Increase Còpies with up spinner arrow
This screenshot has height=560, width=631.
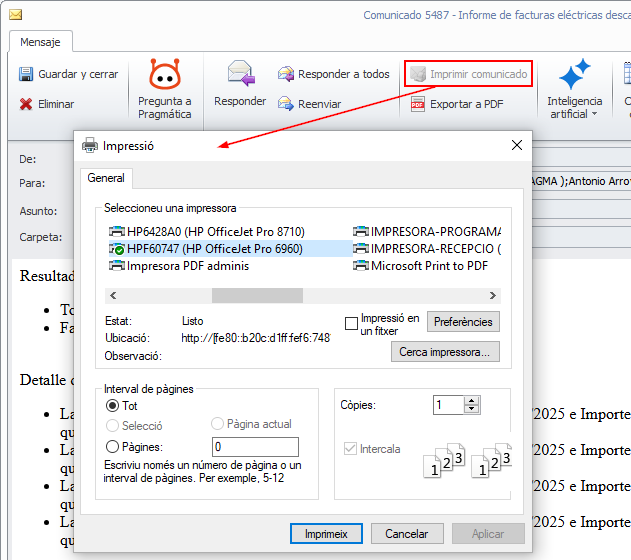(x=471, y=401)
